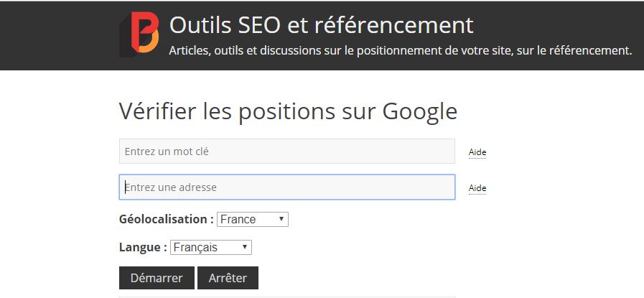Click the arrow on the France select box
Image resolution: width=644 pixels, height=298 pixels.
pyautogui.click(x=281, y=220)
